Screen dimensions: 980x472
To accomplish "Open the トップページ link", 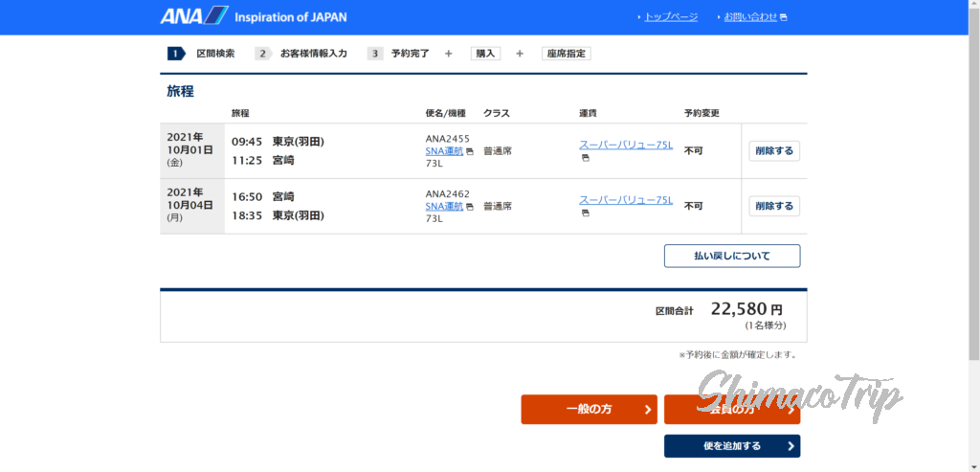I will 670,17.
